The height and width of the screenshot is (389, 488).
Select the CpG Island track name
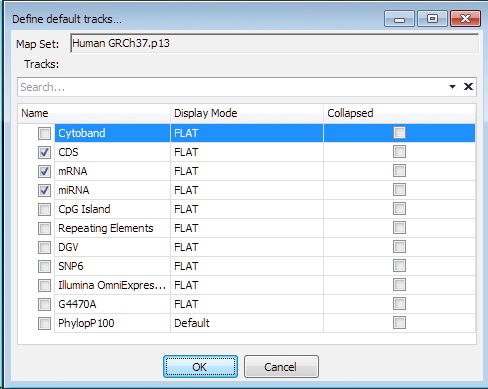[84, 209]
